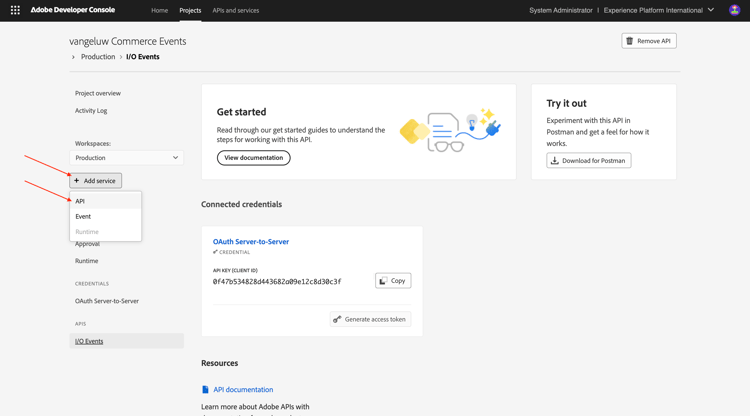
Task: Click the Get started illustration graphic
Action: tap(450, 130)
